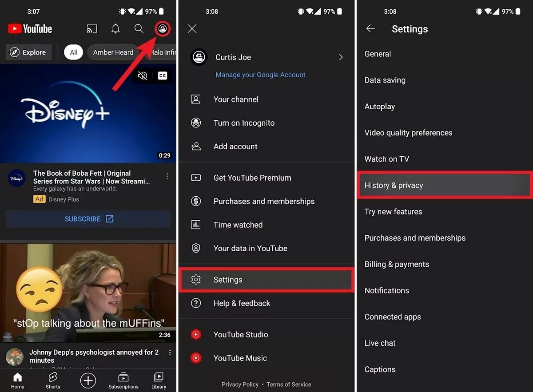Open Your data in YouTube
This screenshot has width=533, height=392.
coord(266,248)
